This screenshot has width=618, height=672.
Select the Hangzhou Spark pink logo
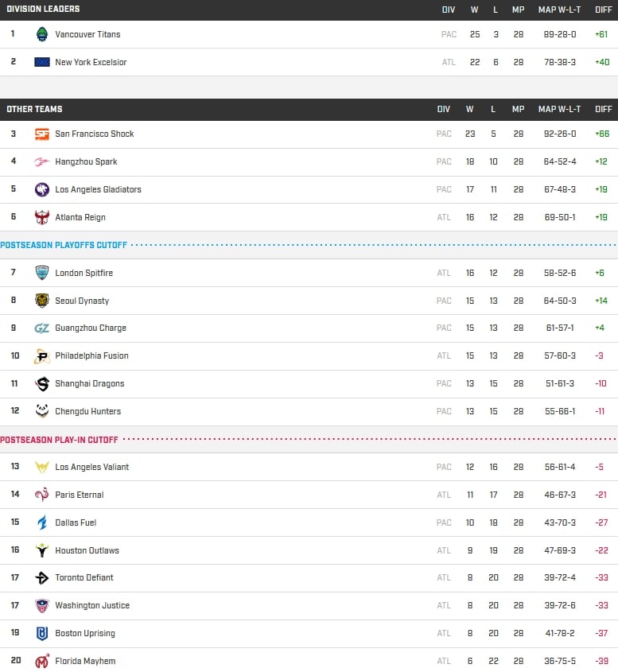[42, 161]
